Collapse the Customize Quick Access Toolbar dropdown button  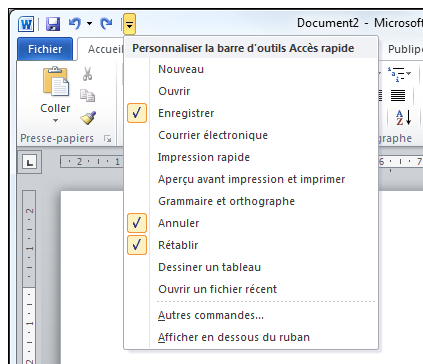pos(129,24)
